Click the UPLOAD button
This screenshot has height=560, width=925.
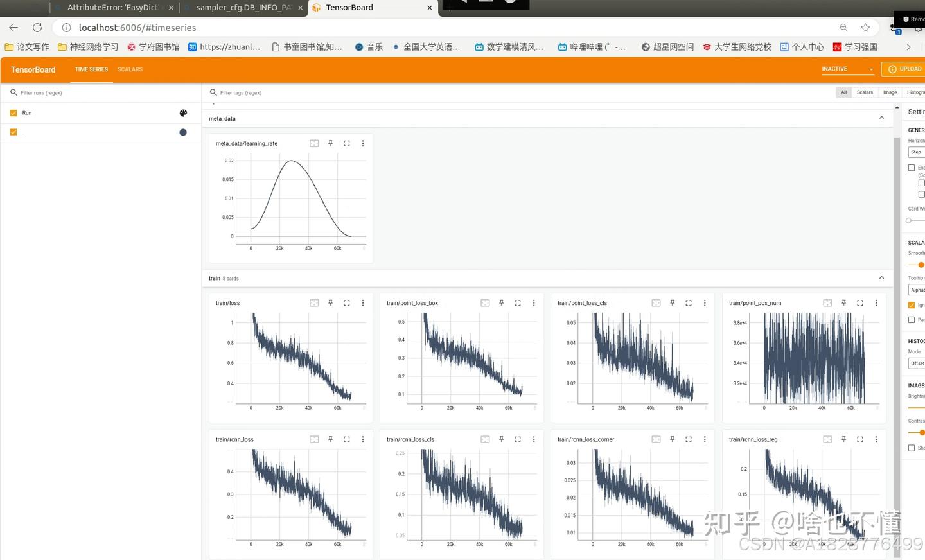pyautogui.click(x=904, y=69)
